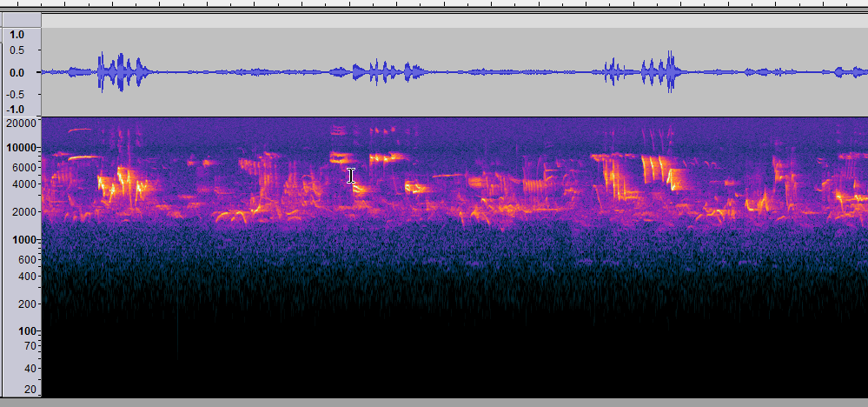Click the horizontal scrollbar below the spectrogram
This screenshot has height=407, width=868.
(434, 403)
